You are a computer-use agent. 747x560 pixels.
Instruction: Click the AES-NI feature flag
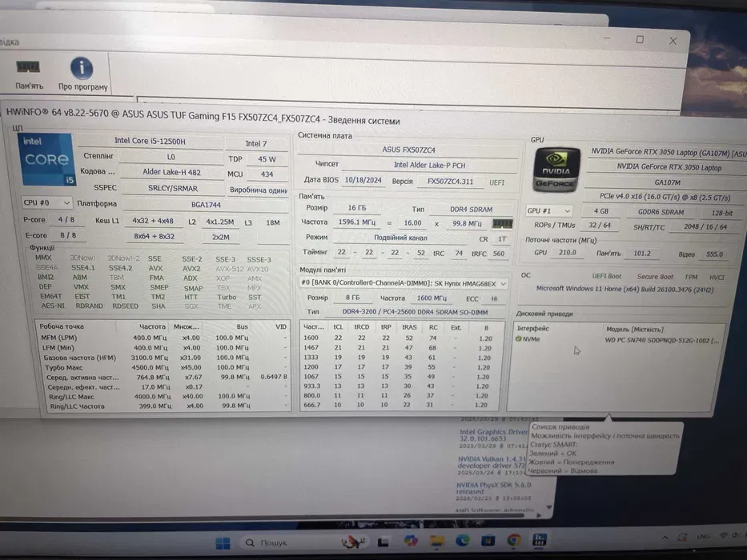52,306
